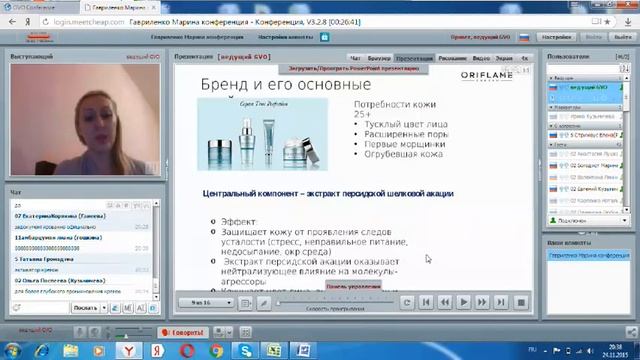Click the users list scrollbar down arrow
The height and width of the screenshot is (360, 640).
click(627, 210)
